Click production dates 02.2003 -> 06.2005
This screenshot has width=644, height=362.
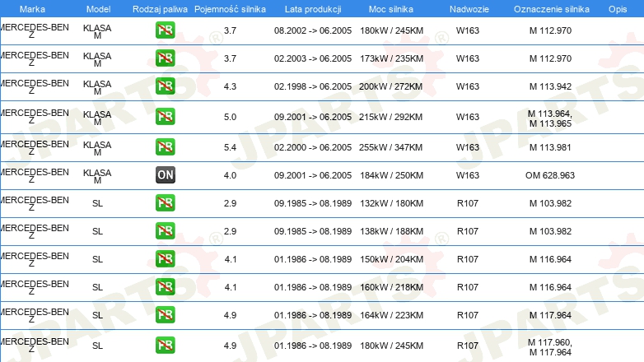click(x=313, y=58)
